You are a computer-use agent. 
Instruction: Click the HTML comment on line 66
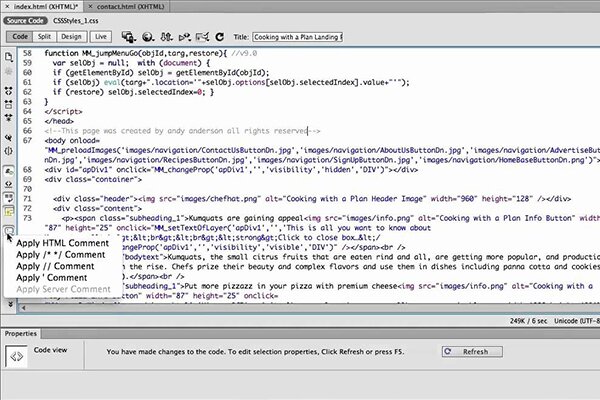click(182, 131)
